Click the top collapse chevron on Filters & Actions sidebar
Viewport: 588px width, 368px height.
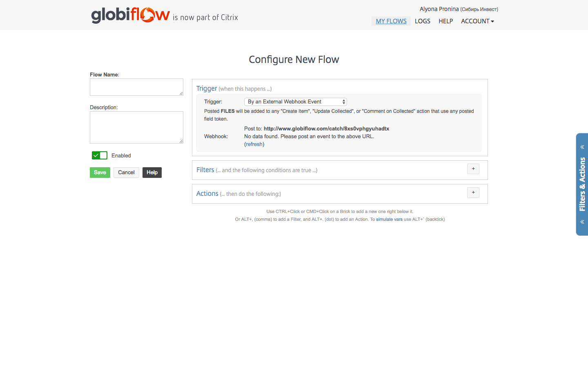(582, 146)
